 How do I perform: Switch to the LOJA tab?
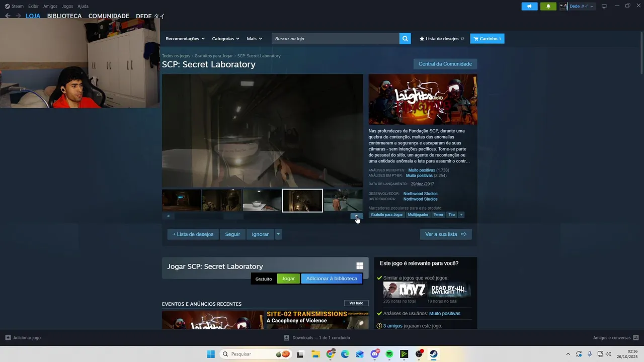click(33, 16)
